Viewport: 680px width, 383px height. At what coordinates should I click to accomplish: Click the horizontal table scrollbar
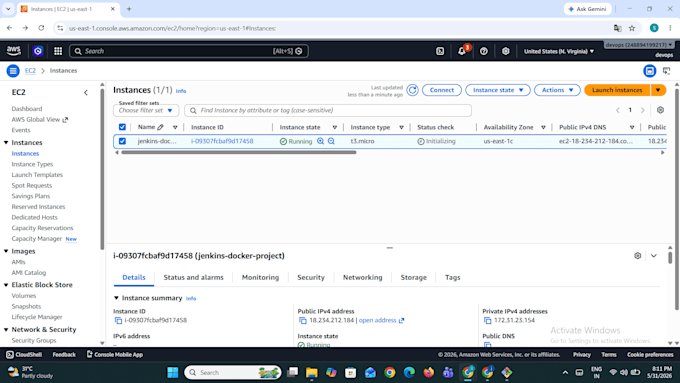tap(239, 152)
